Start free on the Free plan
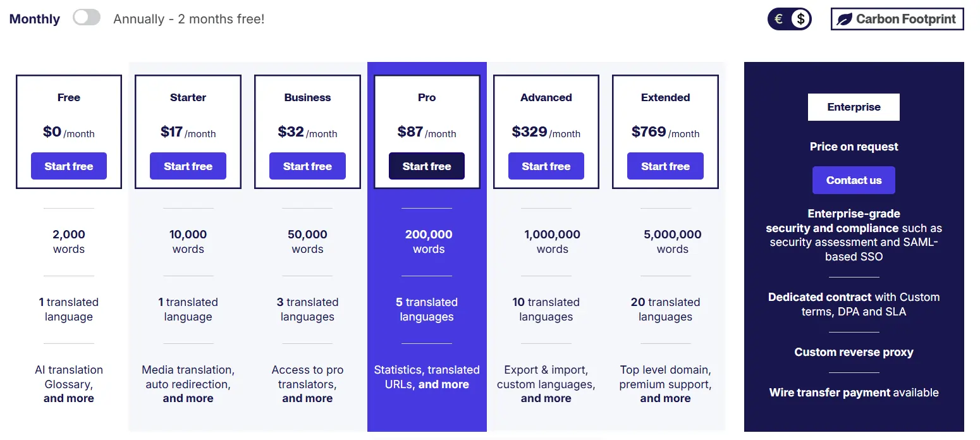The width and height of the screenshot is (980, 440). [x=69, y=166]
